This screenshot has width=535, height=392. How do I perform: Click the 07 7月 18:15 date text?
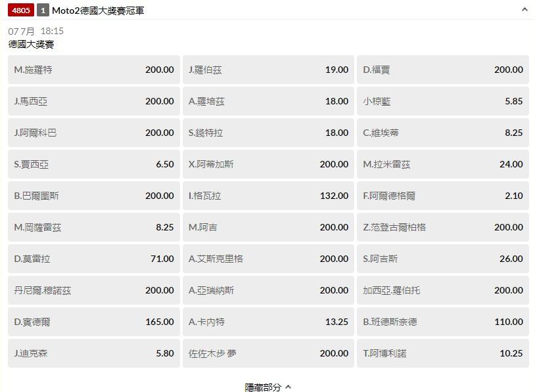36,32
